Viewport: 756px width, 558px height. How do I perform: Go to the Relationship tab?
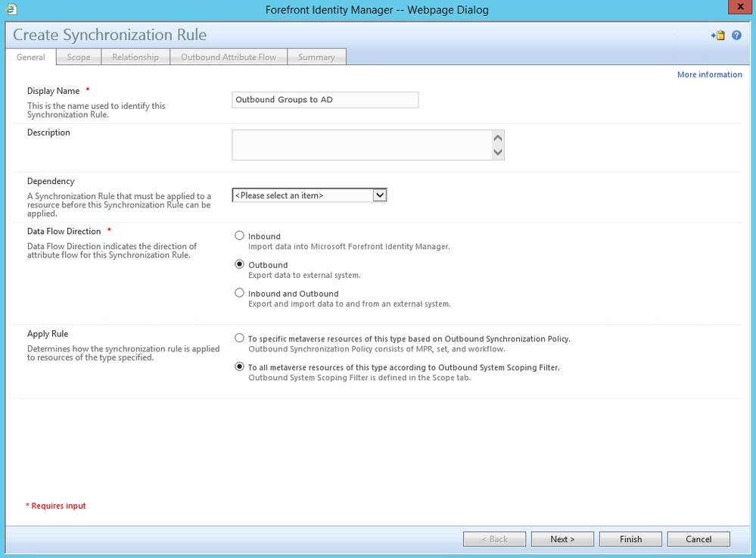pyautogui.click(x=135, y=57)
